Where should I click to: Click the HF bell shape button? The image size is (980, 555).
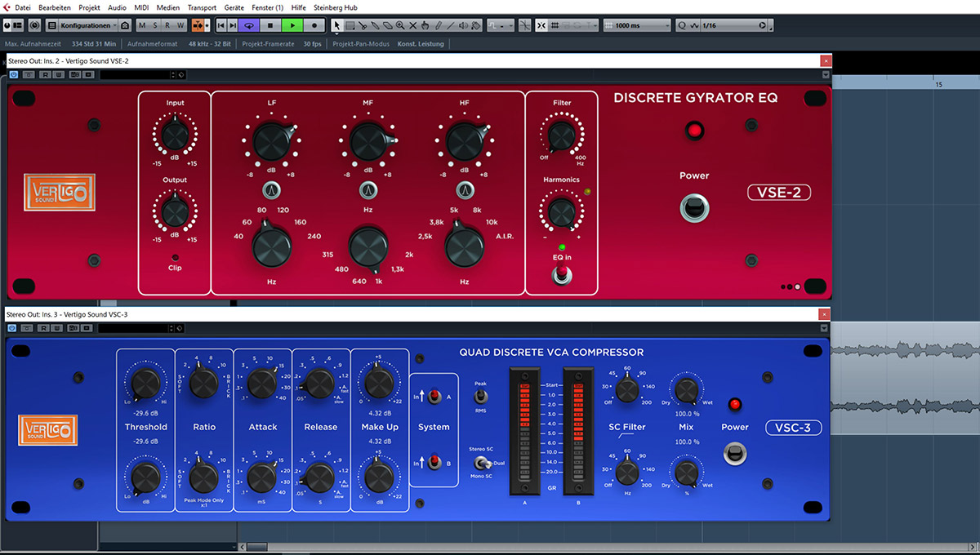point(465,190)
